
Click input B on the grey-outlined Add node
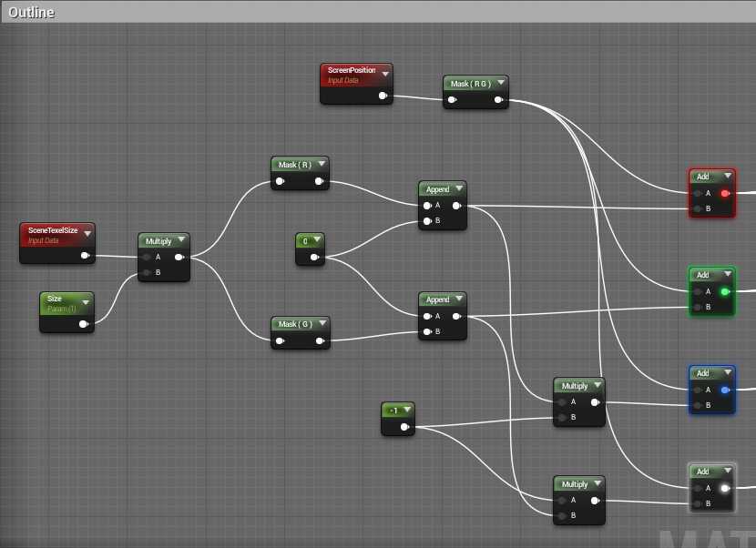coord(697,504)
